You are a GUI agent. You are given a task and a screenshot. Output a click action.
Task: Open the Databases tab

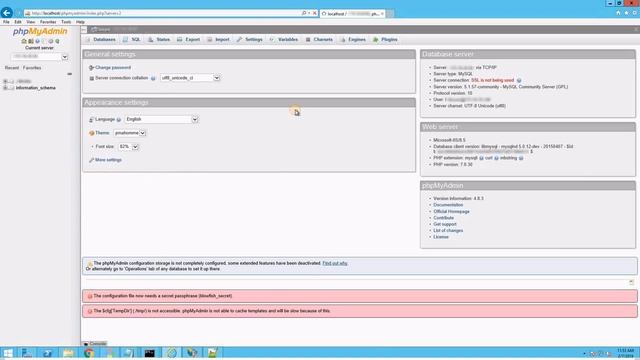[100, 40]
